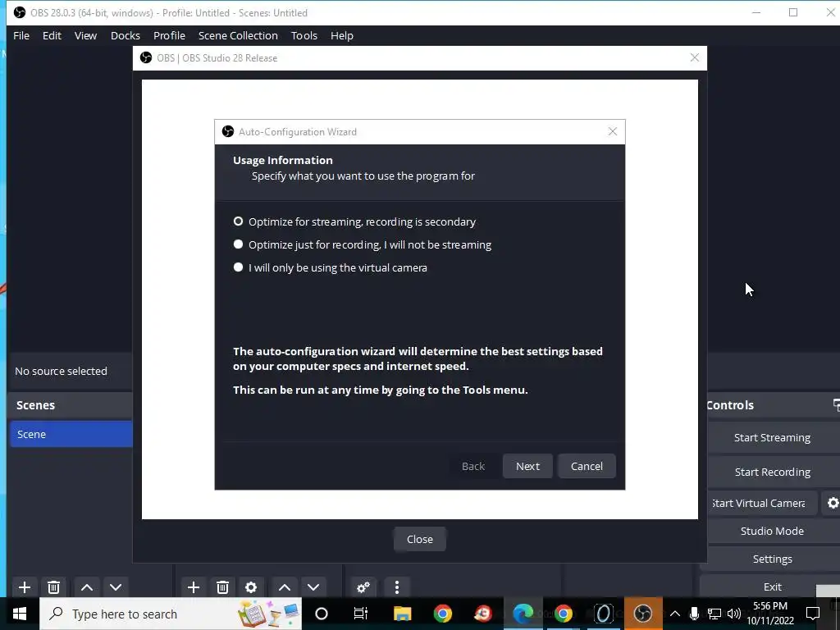Open Cortana circle icon in taskbar
Image resolution: width=840 pixels, height=630 pixels.
[x=322, y=614]
